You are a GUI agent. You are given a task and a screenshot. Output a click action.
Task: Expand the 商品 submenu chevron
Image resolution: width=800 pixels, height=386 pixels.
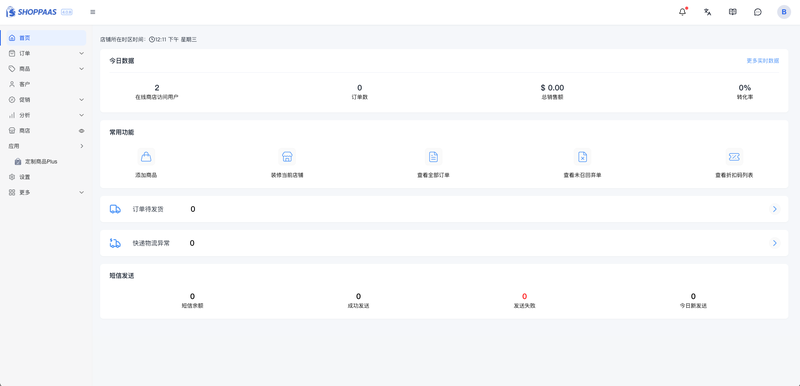[x=81, y=68]
